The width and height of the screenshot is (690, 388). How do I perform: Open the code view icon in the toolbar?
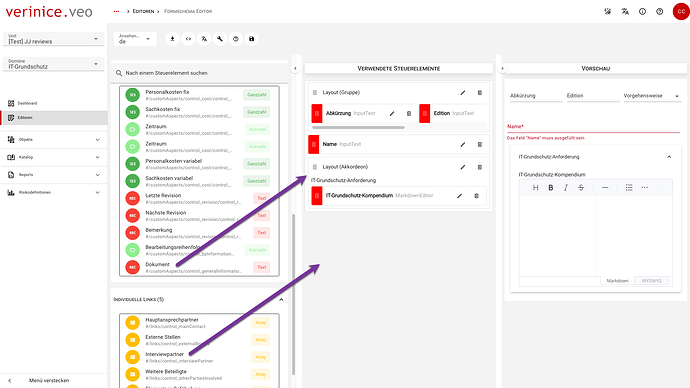pos(188,39)
